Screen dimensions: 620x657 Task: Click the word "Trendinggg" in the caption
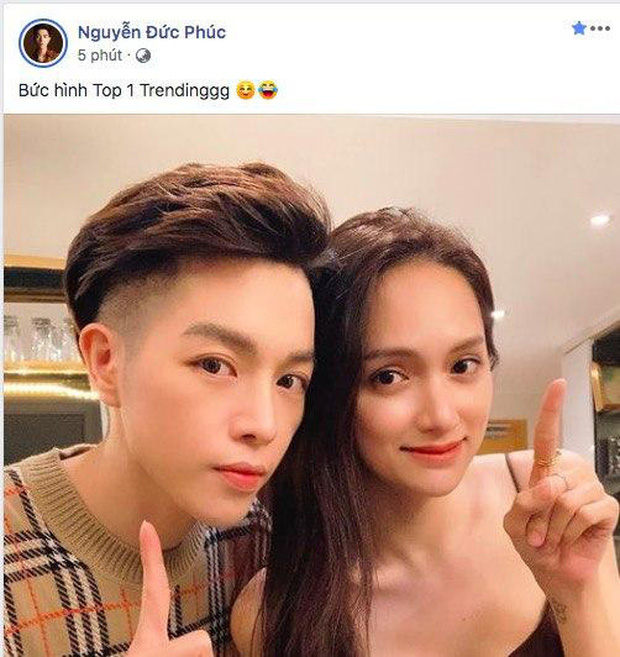185,91
